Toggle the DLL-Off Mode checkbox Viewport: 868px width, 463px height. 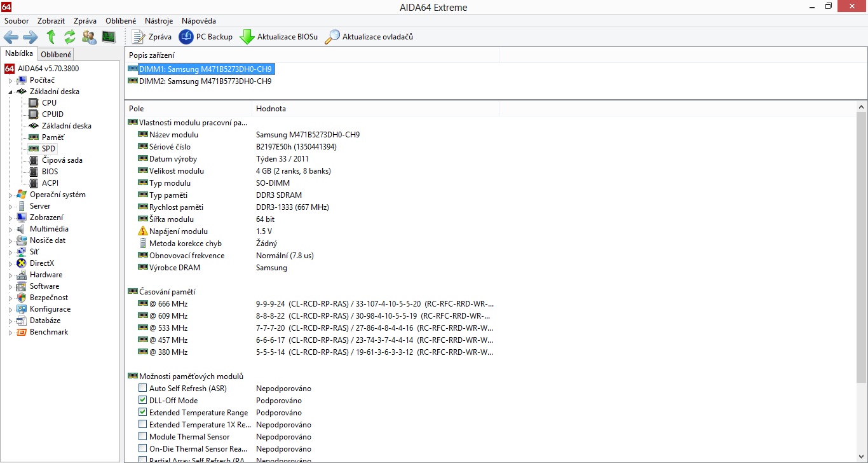[142, 401]
